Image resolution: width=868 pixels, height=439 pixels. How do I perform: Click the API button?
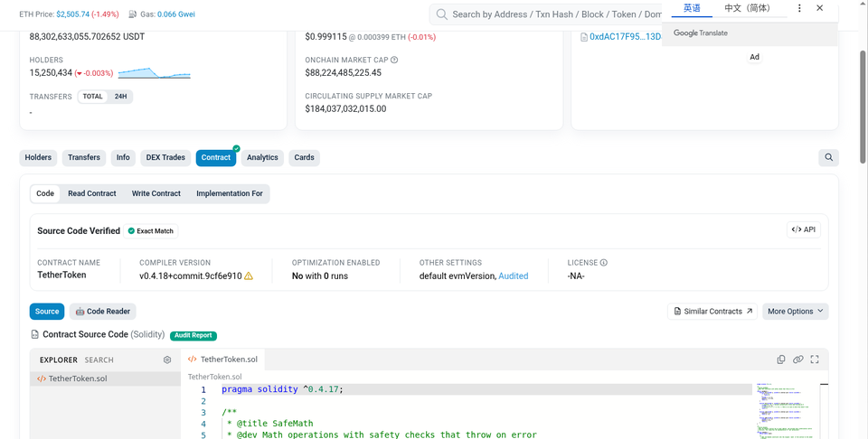click(803, 230)
